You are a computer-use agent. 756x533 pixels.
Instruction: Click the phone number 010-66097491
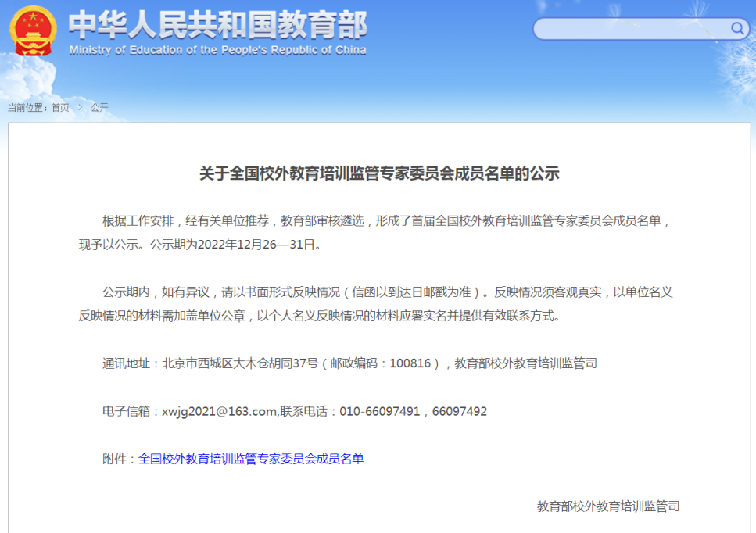coord(379,411)
